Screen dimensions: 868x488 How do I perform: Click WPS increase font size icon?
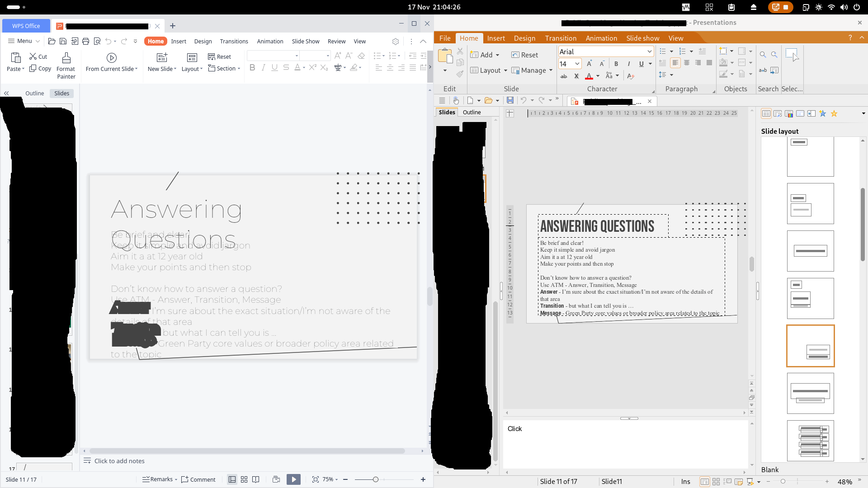coord(338,56)
